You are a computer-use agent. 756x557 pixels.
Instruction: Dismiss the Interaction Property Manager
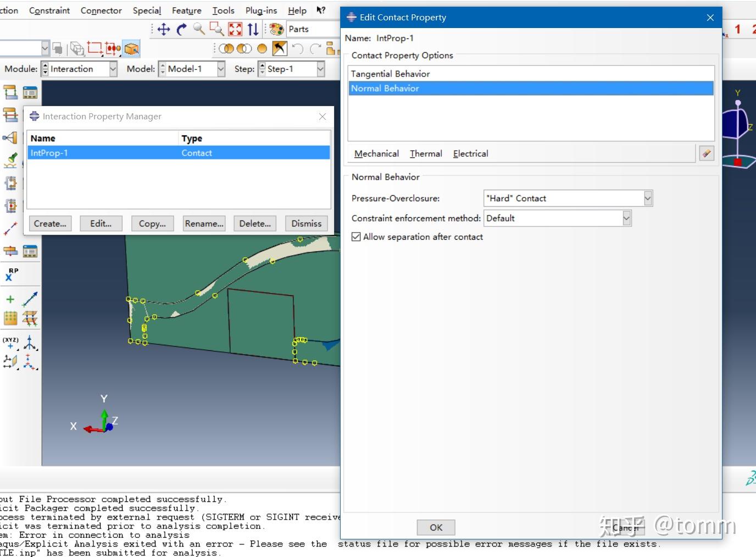tap(305, 223)
